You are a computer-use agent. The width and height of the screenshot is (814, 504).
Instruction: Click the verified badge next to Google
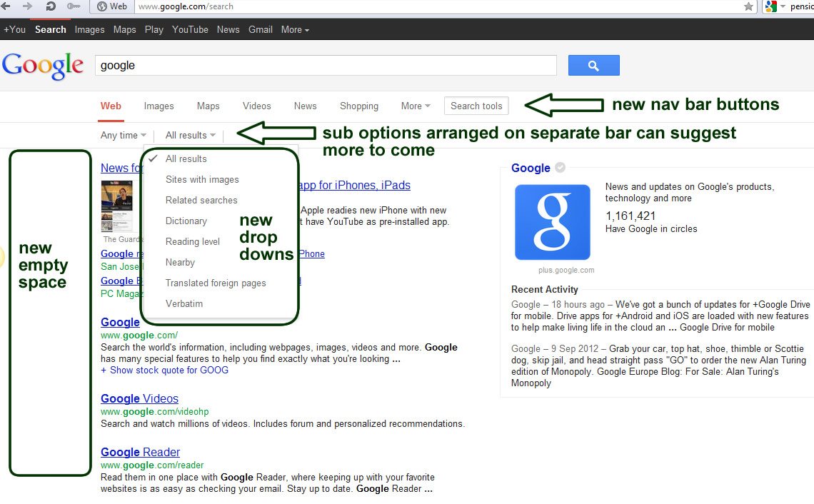(x=560, y=168)
